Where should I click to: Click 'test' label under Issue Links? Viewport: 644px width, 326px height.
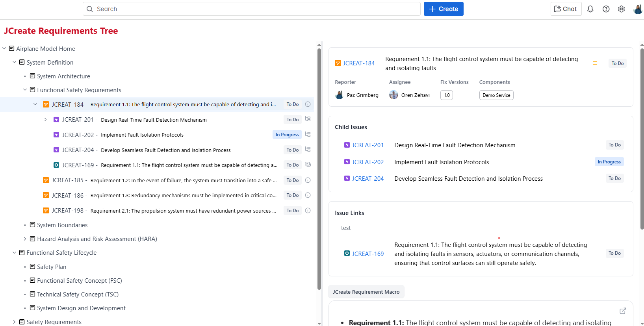tap(346, 228)
